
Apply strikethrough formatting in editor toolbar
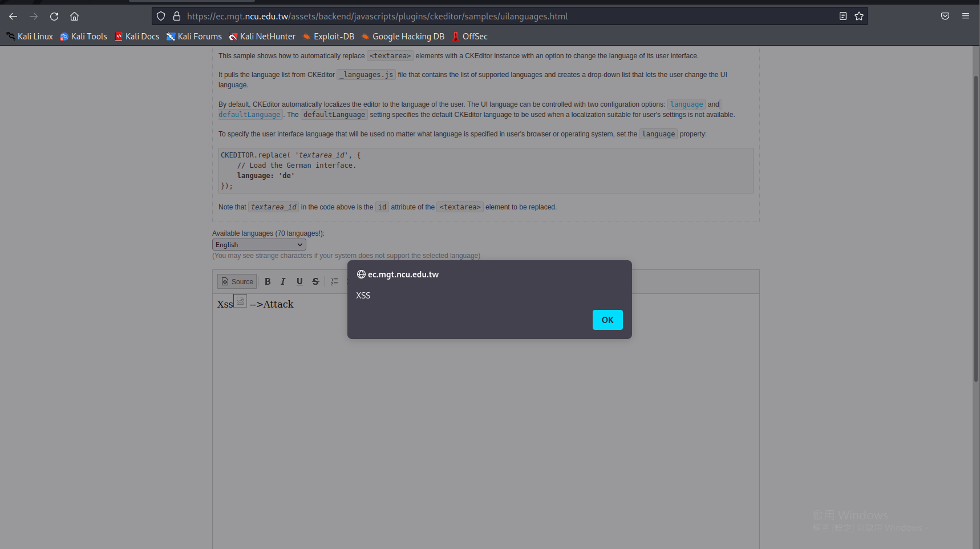coord(315,281)
